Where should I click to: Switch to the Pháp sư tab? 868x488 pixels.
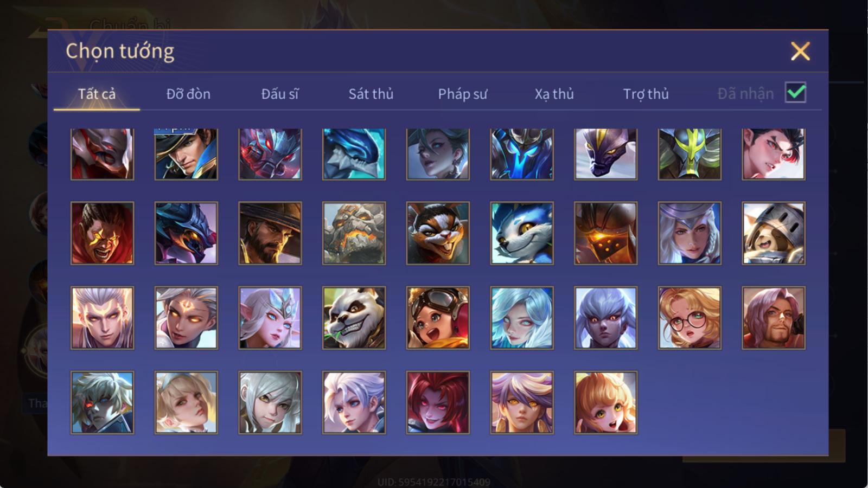tap(462, 94)
